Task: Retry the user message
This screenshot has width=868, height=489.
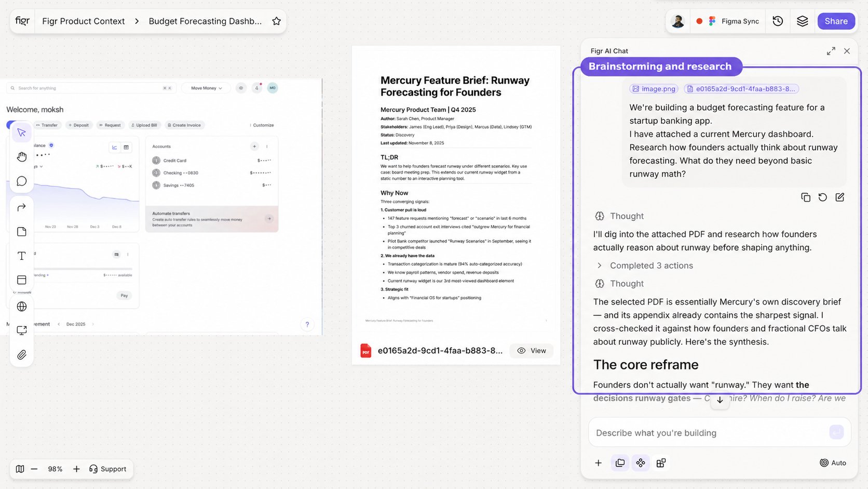Action: point(823,197)
